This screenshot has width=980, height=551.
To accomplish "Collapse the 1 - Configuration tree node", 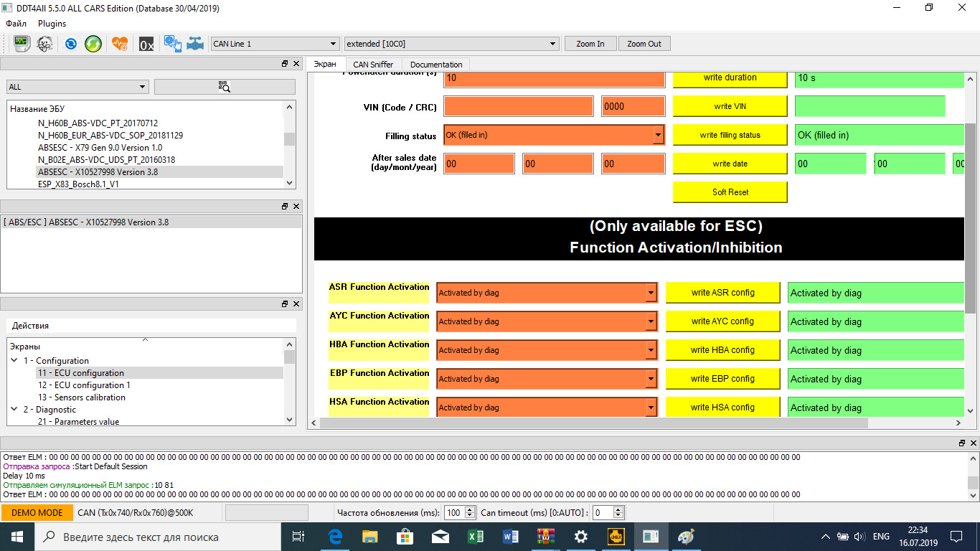I will (14, 360).
